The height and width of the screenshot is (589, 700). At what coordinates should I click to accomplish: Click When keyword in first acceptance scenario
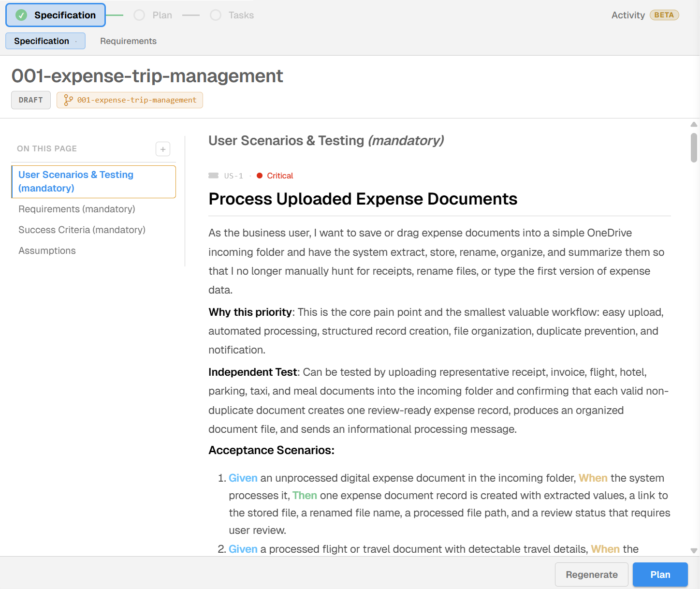point(593,478)
